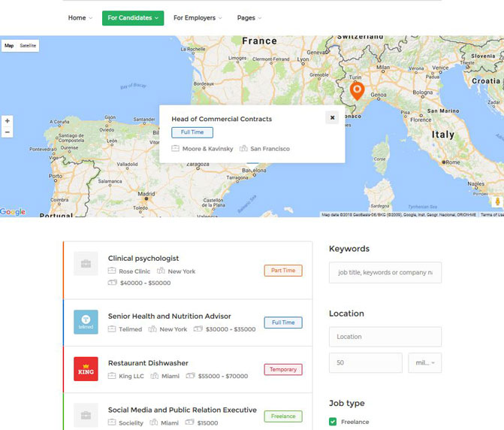Viewport: 504px width, 430px height.
Task: Toggle the Freelance job type checkbox
Action: coord(333,422)
